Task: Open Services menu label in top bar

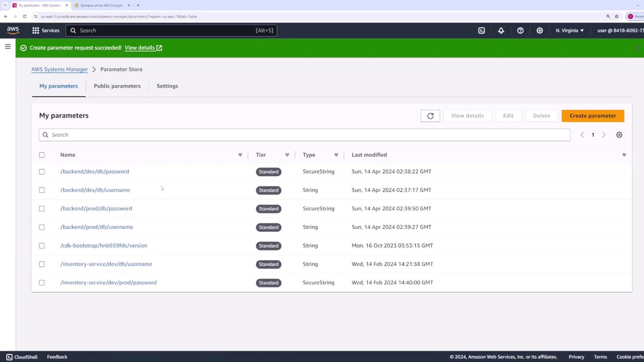Action: [50, 30]
